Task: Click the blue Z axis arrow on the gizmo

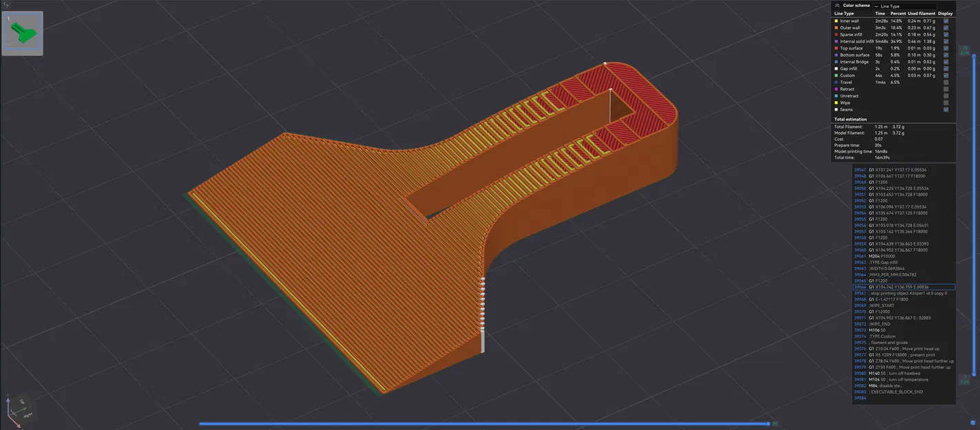Action: click(x=8, y=400)
